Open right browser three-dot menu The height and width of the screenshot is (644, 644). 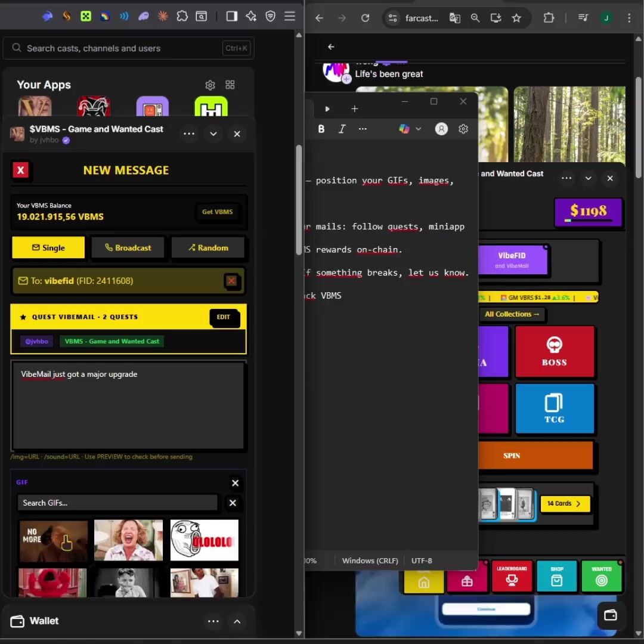coord(629,18)
